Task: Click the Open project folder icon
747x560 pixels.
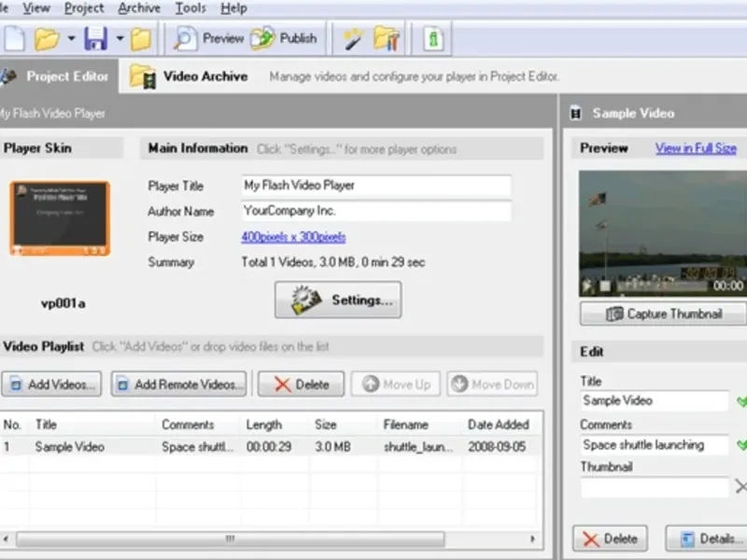Action: [x=46, y=38]
